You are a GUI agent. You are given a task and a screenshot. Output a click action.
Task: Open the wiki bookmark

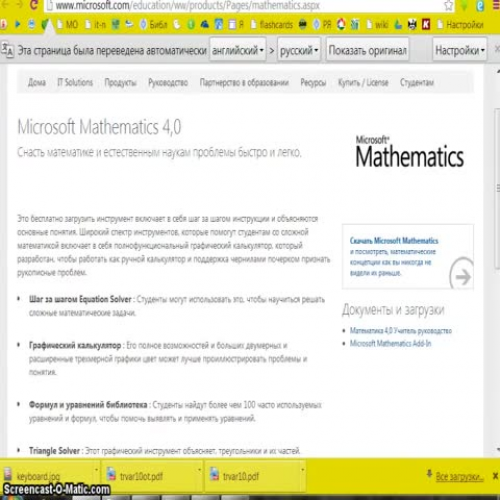click(x=377, y=24)
